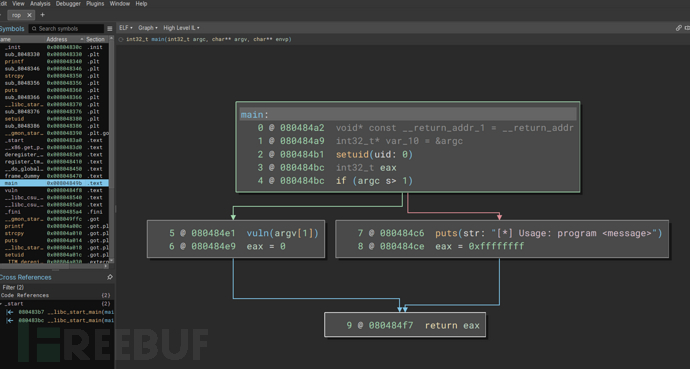This screenshot has height=369, width=690.
Task: Click the int32_t eax declaration line
Action: click(x=366, y=168)
